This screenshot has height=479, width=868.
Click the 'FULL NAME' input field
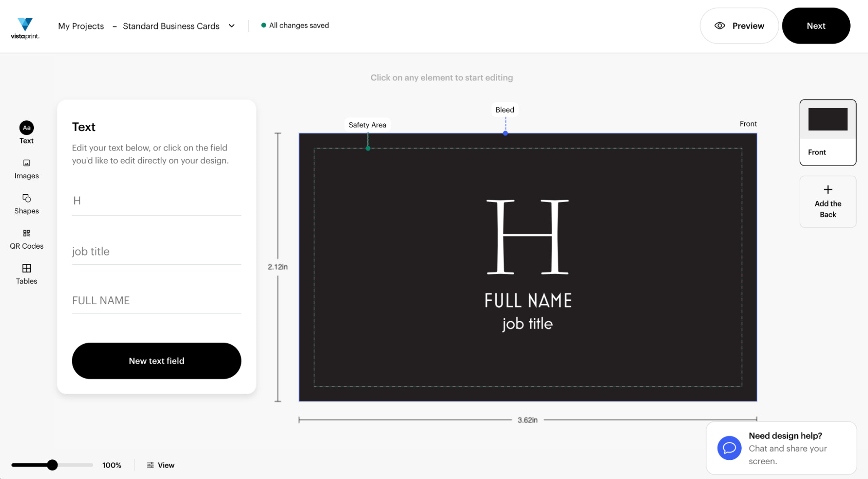(156, 300)
